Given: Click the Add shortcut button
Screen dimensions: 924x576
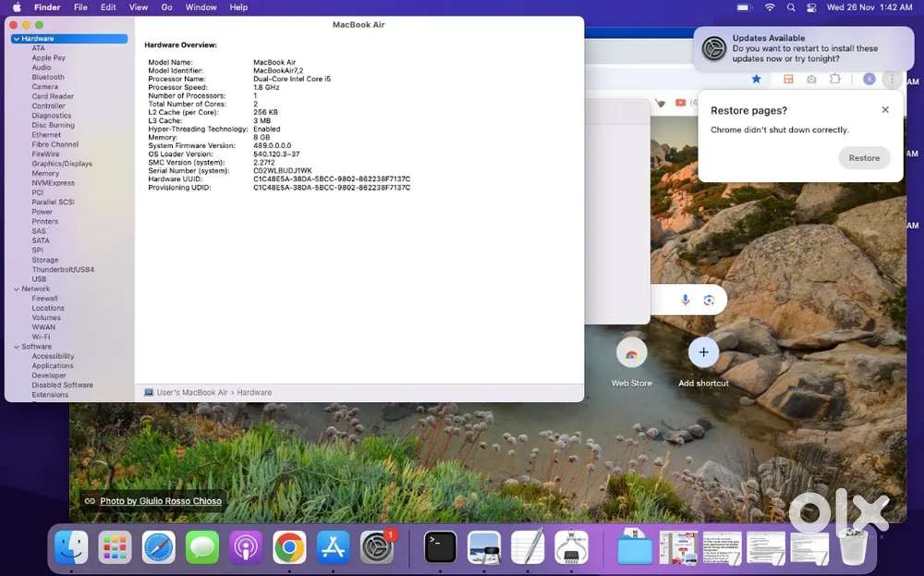Looking at the screenshot, I should [x=703, y=352].
